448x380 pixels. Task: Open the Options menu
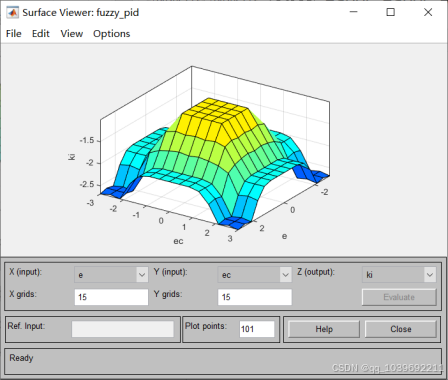112,34
